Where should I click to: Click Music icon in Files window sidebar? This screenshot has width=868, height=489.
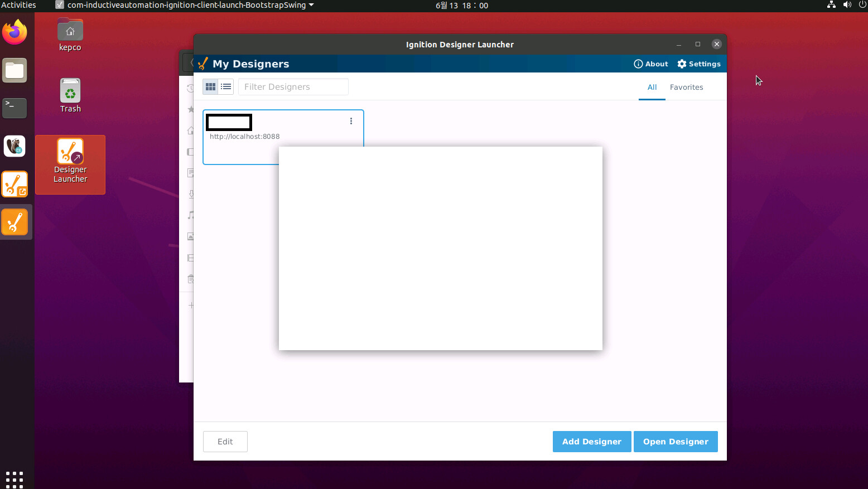[190, 215]
